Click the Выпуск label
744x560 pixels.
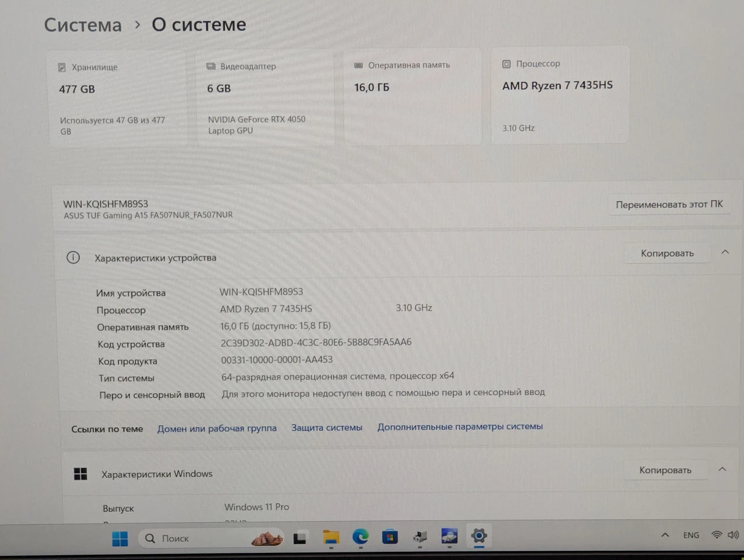coord(118,508)
